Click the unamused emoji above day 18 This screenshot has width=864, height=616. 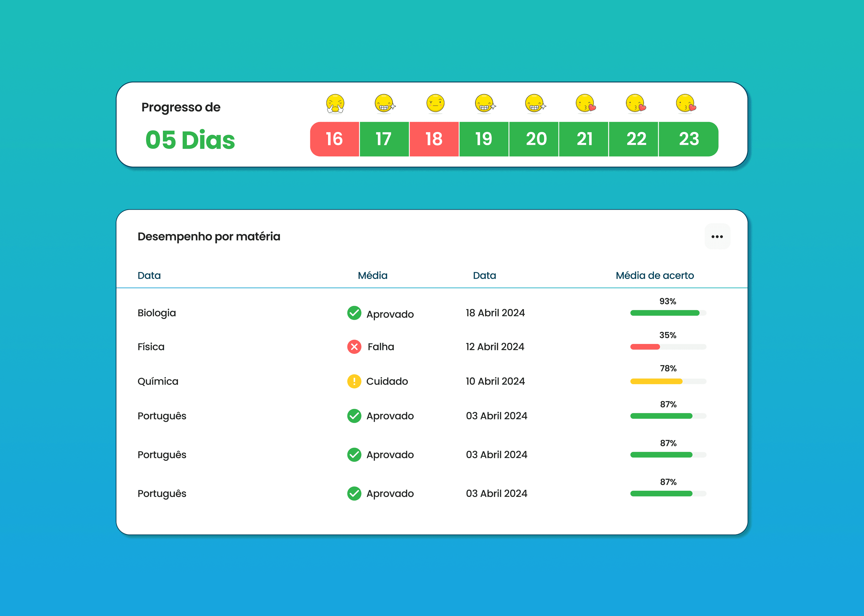tap(435, 104)
